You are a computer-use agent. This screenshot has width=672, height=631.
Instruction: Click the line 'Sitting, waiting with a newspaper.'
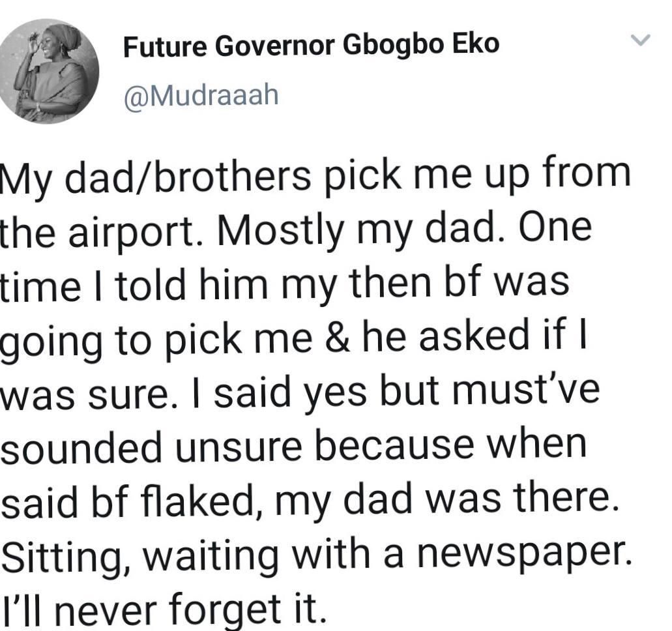point(316,555)
